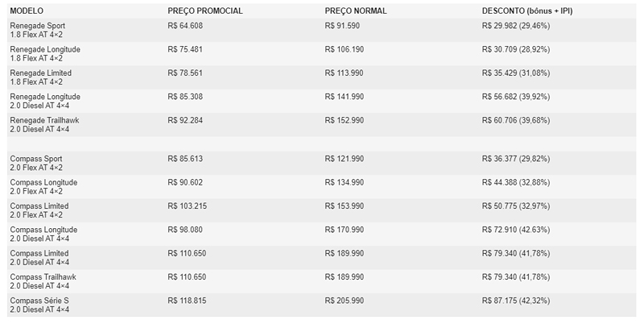Click normal price R$ 205.990
Image resolution: width=644 pixels, height=324 pixels.
pos(345,301)
